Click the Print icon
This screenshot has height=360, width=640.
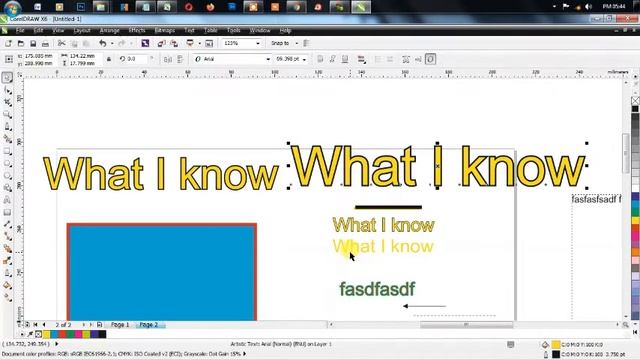tap(45, 43)
